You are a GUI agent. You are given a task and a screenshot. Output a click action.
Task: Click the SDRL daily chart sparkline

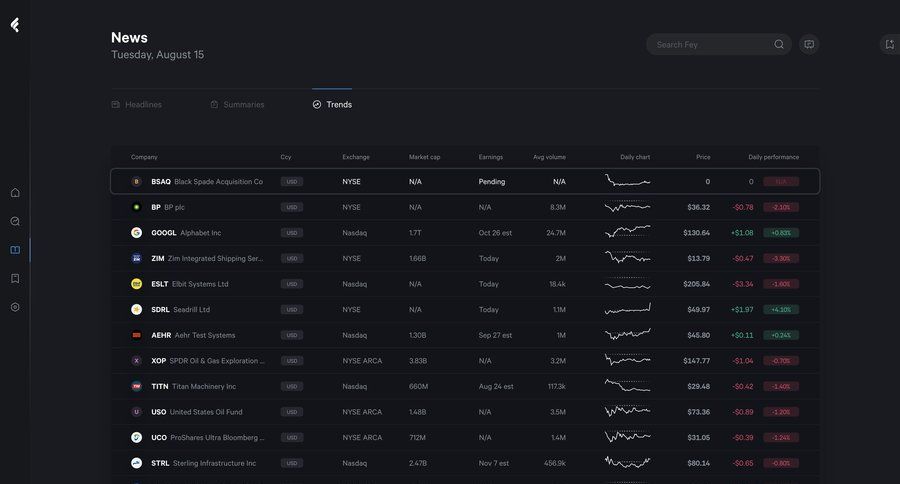click(x=627, y=309)
